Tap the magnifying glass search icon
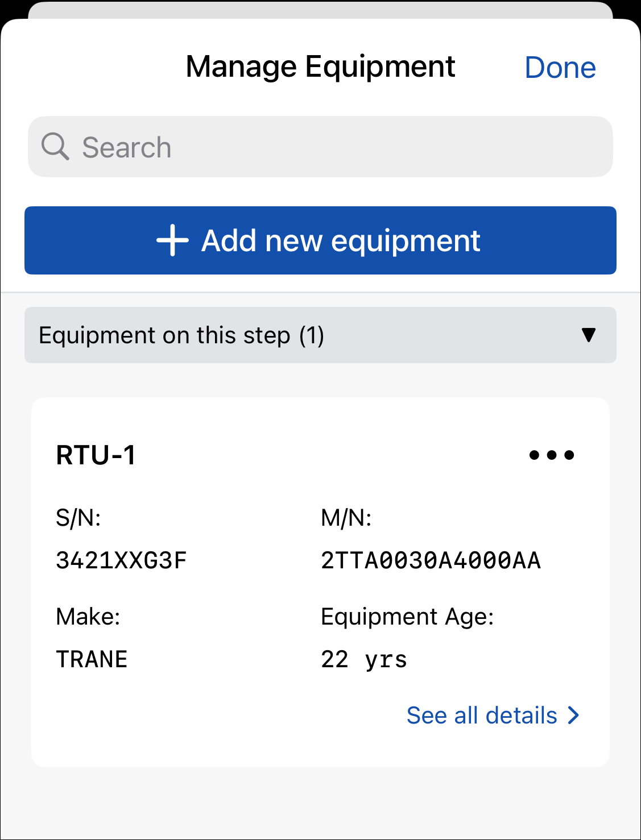Viewport: 641px width, 840px height. click(55, 147)
